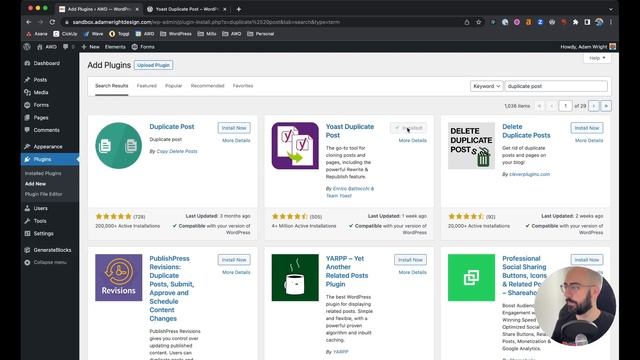Click the Yoast Duplicate Post plugin icon
This screenshot has height=360, width=640.
(x=295, y=146)
